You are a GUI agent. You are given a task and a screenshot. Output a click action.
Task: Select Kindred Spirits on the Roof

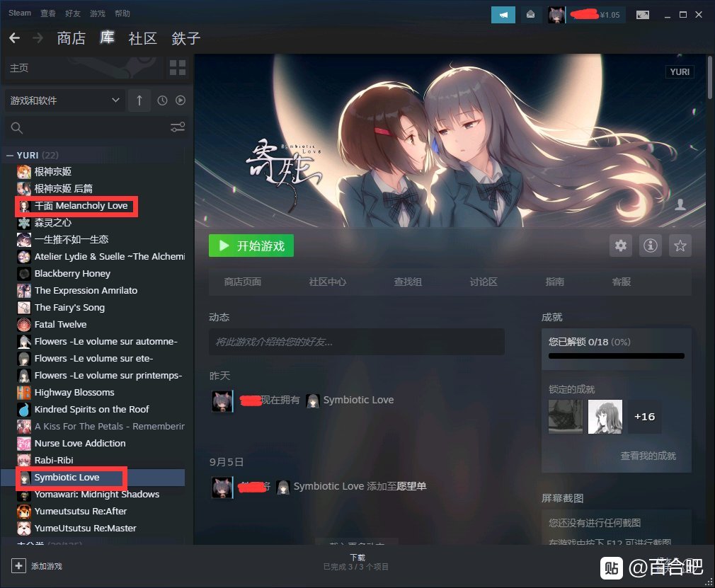point(93,409)
